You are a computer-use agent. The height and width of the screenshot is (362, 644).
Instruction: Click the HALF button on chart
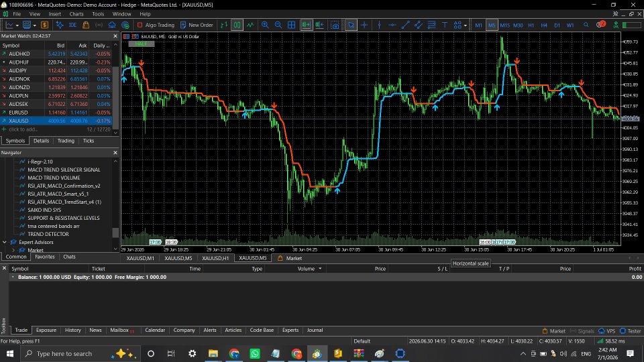142,44
